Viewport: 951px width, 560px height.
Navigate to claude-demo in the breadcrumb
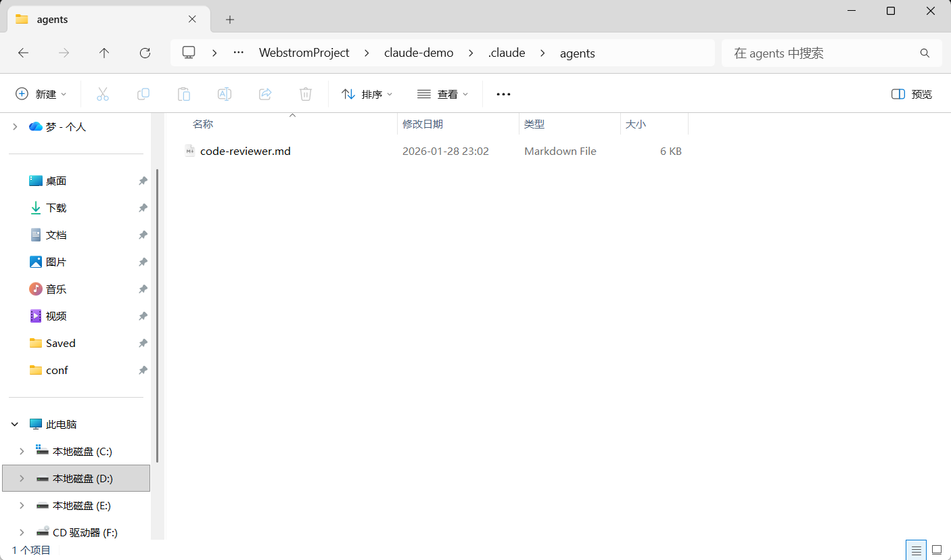click(x=419, y=53)
